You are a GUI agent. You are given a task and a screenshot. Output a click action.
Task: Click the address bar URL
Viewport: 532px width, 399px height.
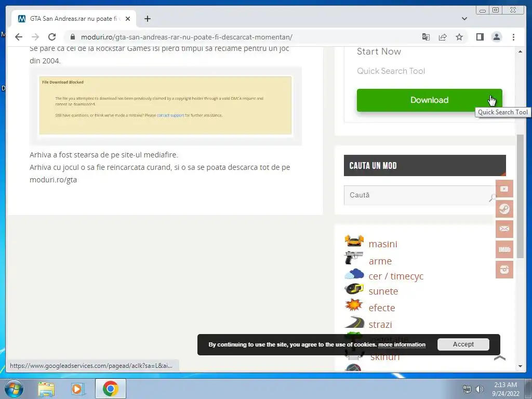coord(187,37)
